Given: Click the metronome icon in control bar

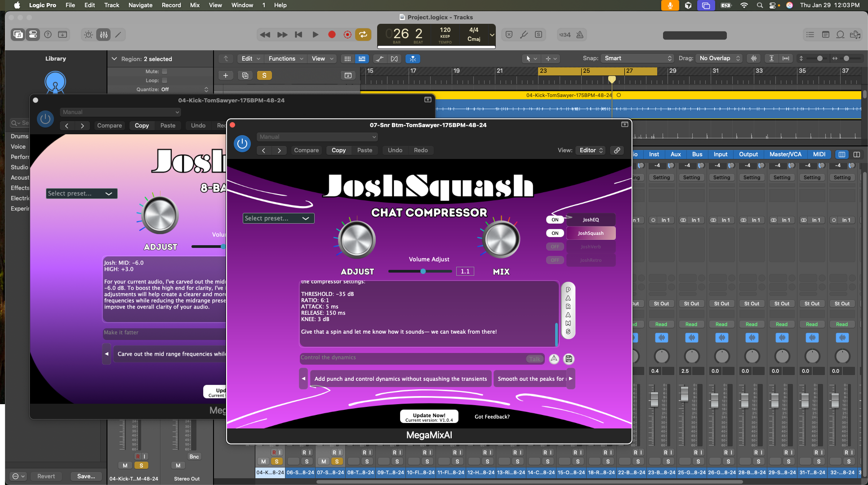Looking at the screenshot, I should tap(580, 35).
